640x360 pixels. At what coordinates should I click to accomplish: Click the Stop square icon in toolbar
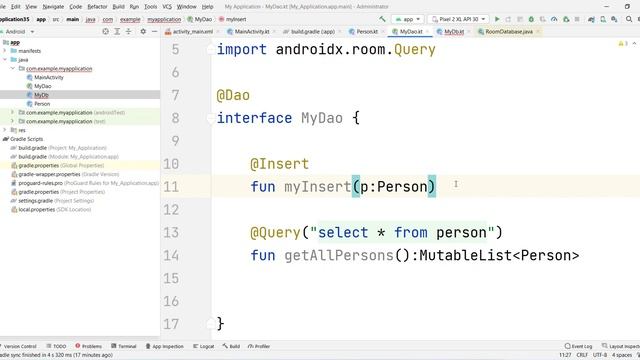click(577, 19)
